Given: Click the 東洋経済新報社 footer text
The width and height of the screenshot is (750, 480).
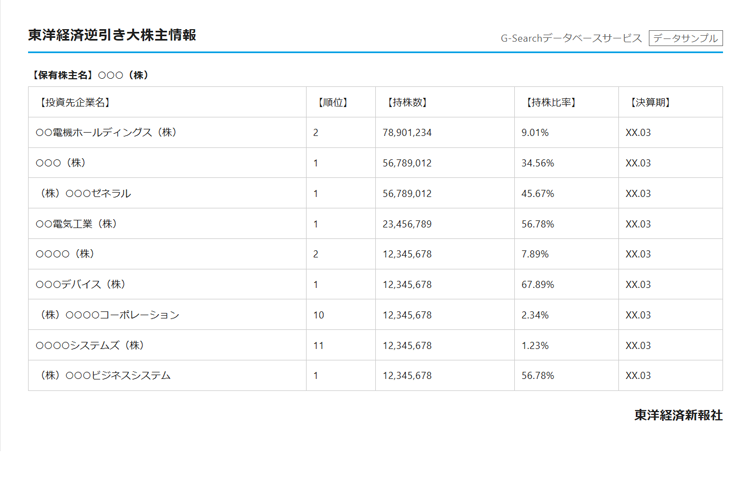Looking at the screenshot, I should (678, 415).
